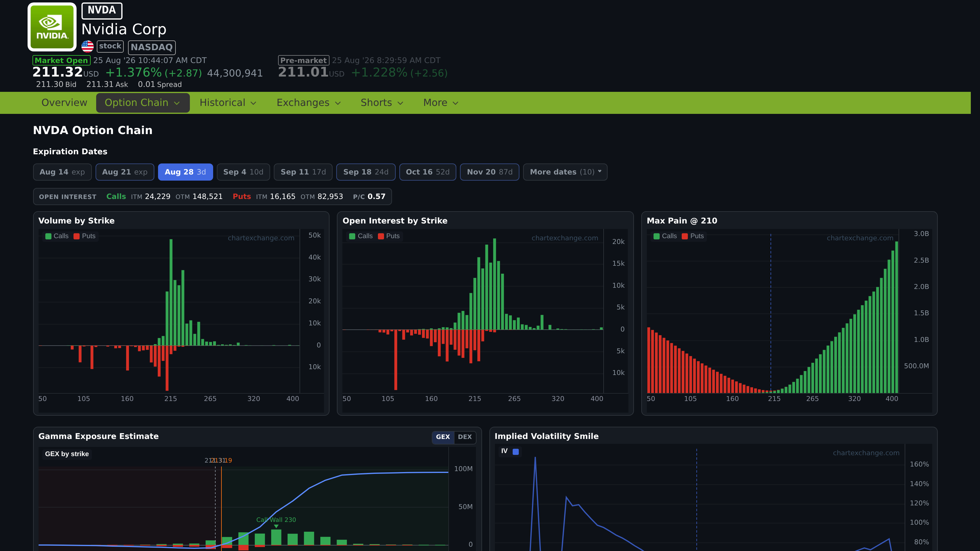Click the 211.32 last price
Image resolution: width=980 pixels, height=551 pixels.
tap(58, 72)
